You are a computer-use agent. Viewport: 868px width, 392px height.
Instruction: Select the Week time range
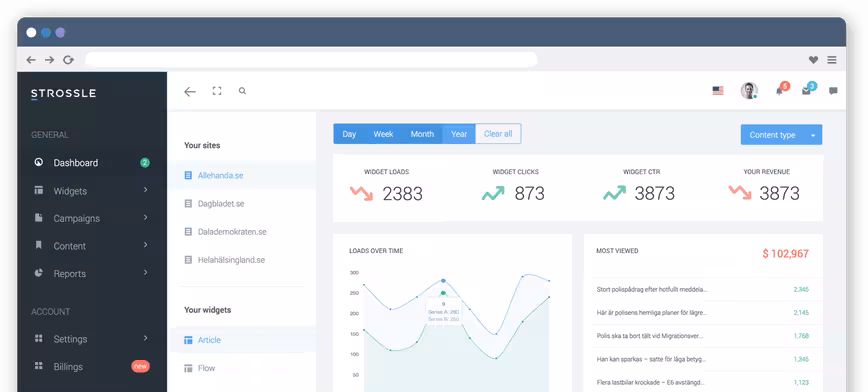coord(383,134)
